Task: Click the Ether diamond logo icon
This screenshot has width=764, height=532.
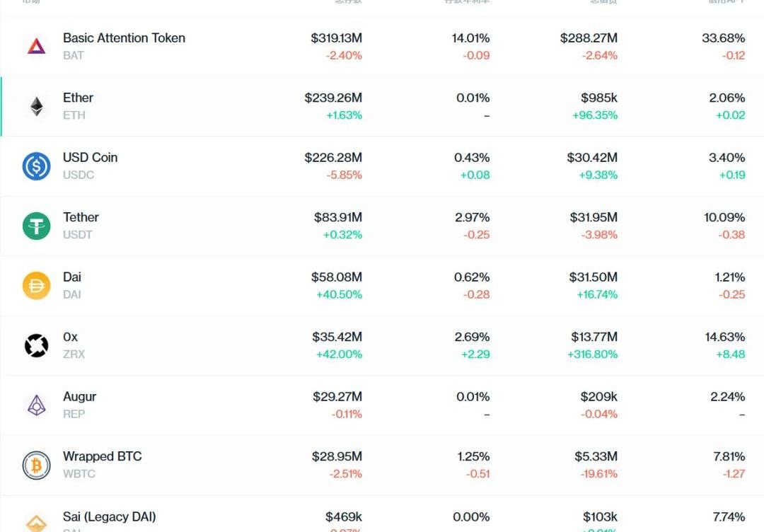Action: point(36,107)
